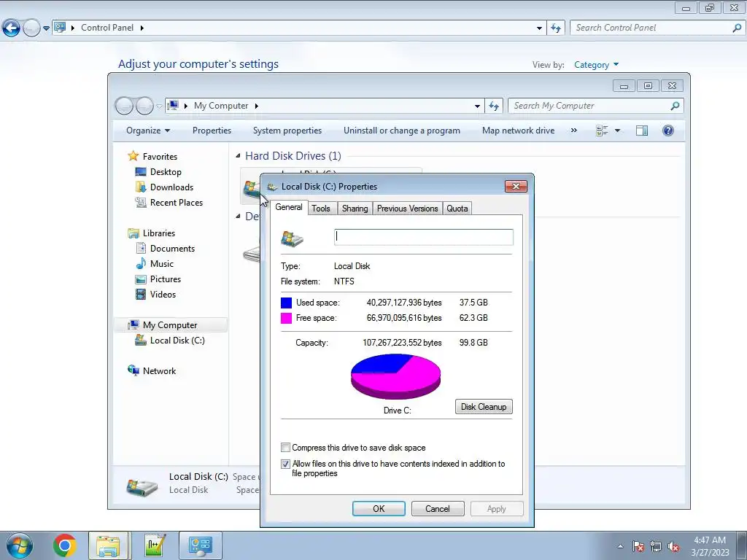Open the notepad editor taskbar icon
Image resolution: width=747 pixels, height=560 pixels.
[x=155, y=545]
